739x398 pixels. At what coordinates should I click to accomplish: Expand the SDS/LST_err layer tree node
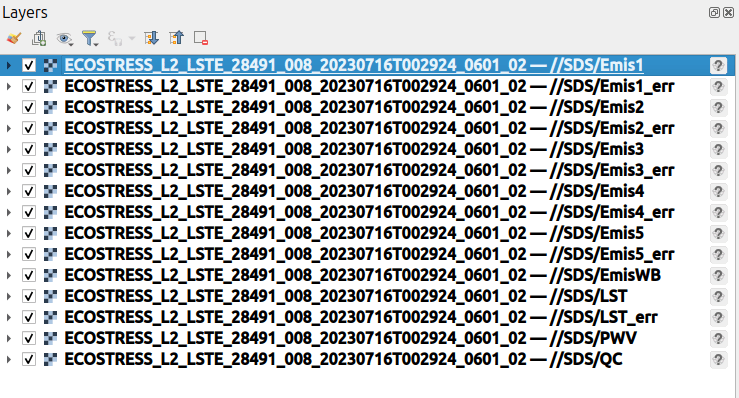coord(8,317)
